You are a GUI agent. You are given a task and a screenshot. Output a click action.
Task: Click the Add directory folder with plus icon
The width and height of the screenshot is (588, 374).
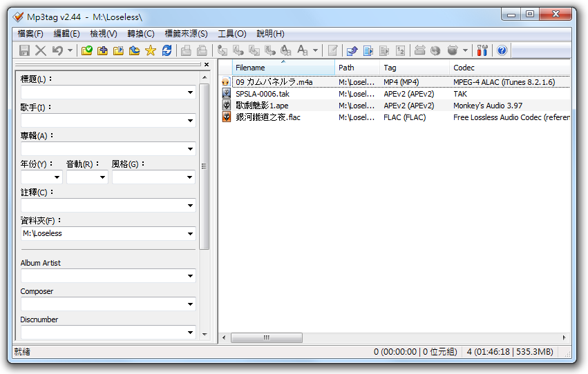103,50
